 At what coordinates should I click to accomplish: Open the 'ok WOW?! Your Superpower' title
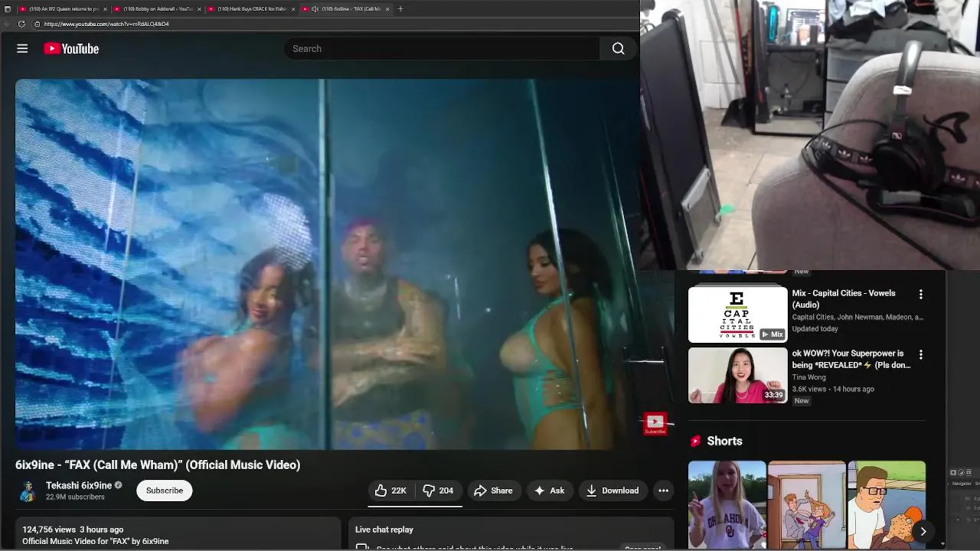851,359
